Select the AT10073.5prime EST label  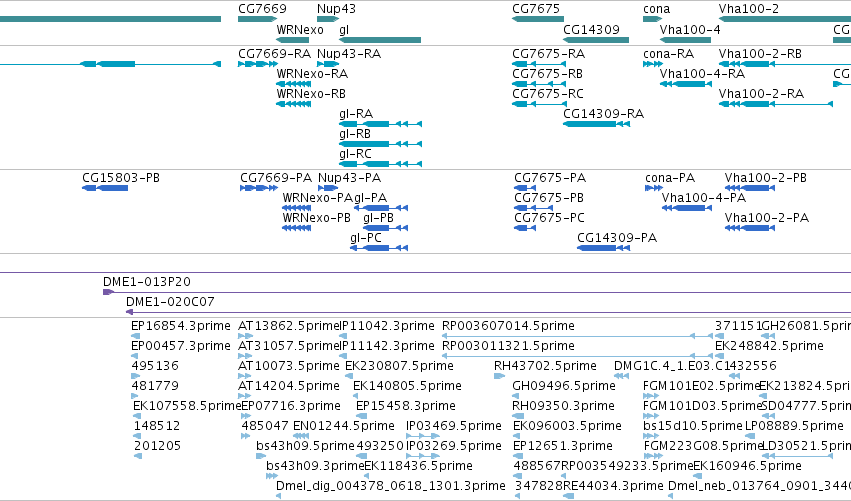(x=289, y=366)
